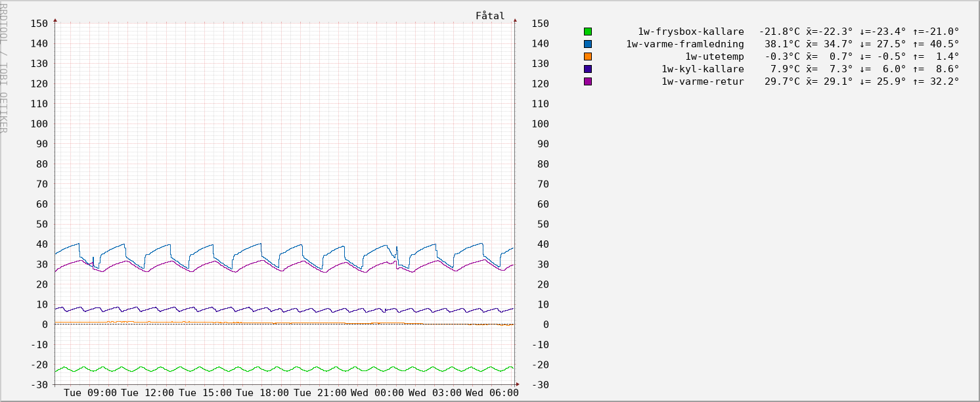Select the 1w-frysbox-kallare legend label
Screen dimensions: 980x402
click(x=690, y=32)
